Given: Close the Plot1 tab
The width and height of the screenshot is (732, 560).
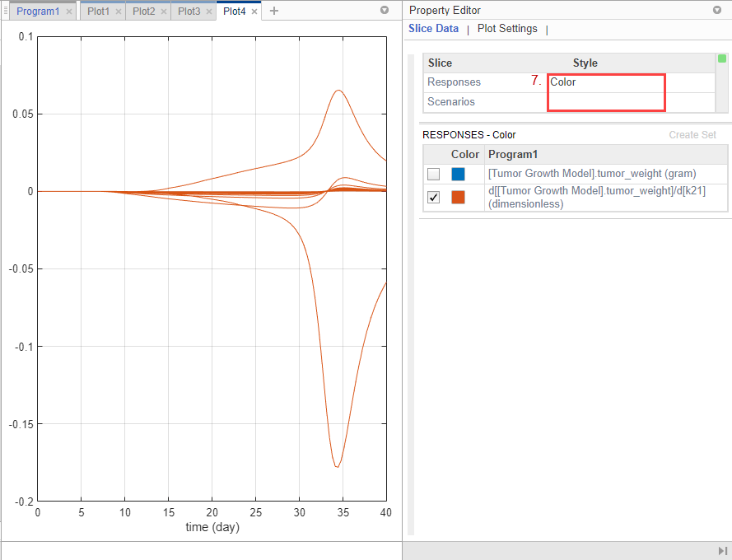Looking at the screenshot, I should (119, 12).
